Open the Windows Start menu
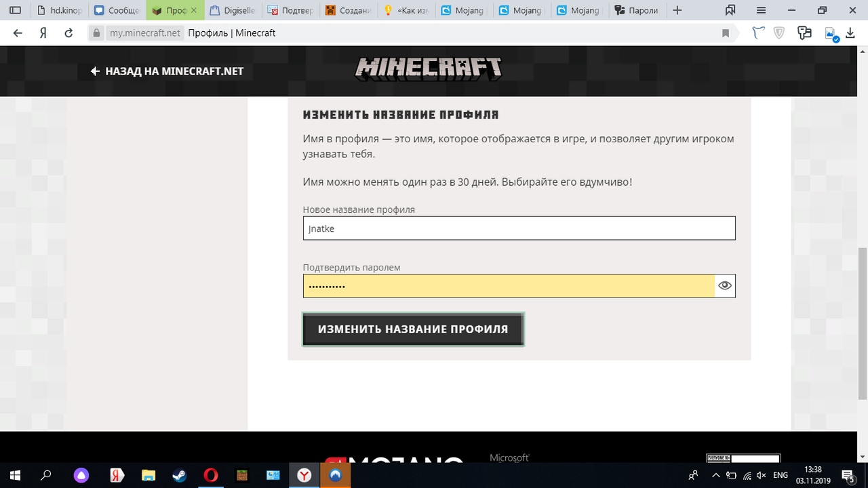Image resolution: width=868 pixels, height=488 pixels. [15, 475]
